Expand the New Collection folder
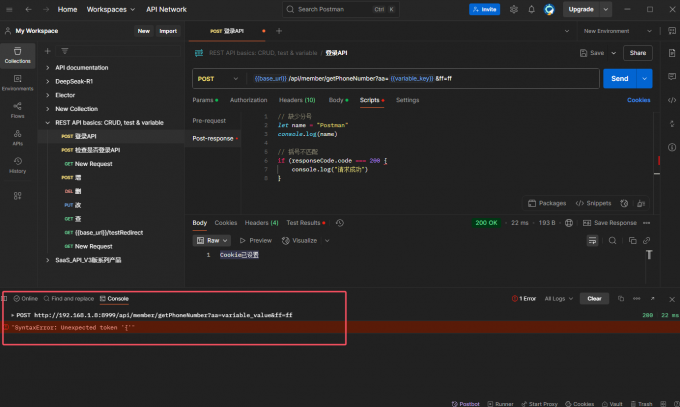680x407 pixels. 48,109
